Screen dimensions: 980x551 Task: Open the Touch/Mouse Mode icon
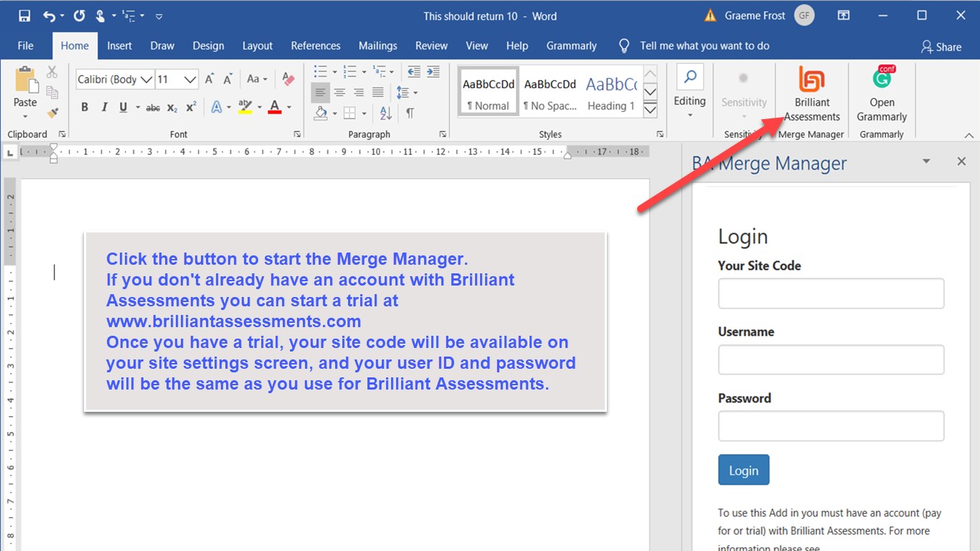pyautogui.click(x=100, y=16)
